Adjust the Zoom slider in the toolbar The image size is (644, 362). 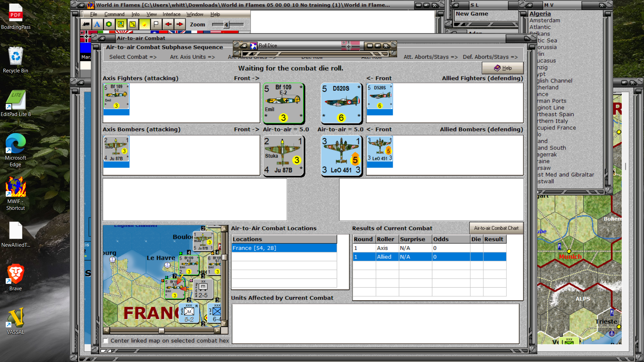pos(227,24)
